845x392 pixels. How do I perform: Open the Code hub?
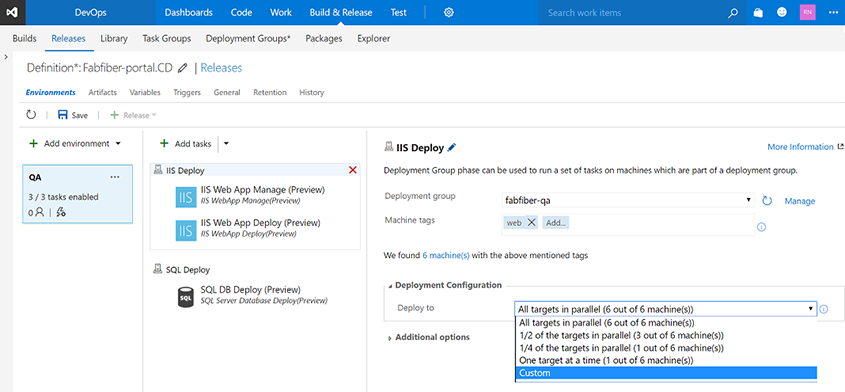(x=241, y=12)
